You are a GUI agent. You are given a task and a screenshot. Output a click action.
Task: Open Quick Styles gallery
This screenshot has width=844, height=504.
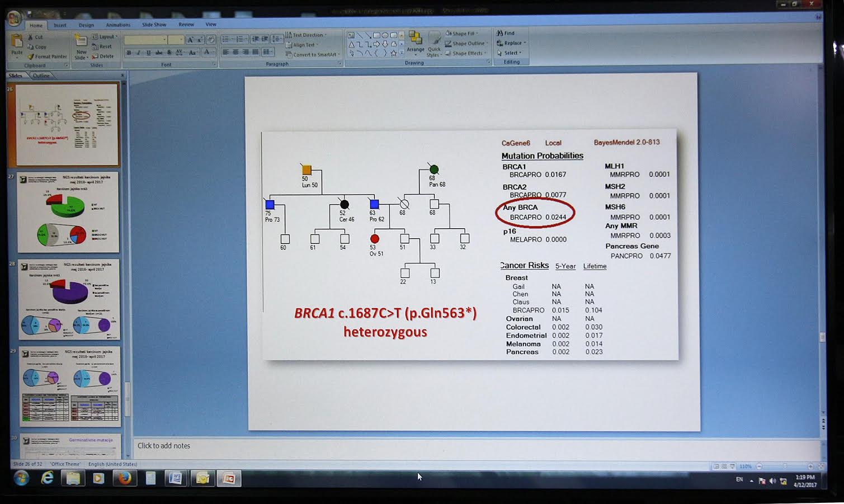434,44
